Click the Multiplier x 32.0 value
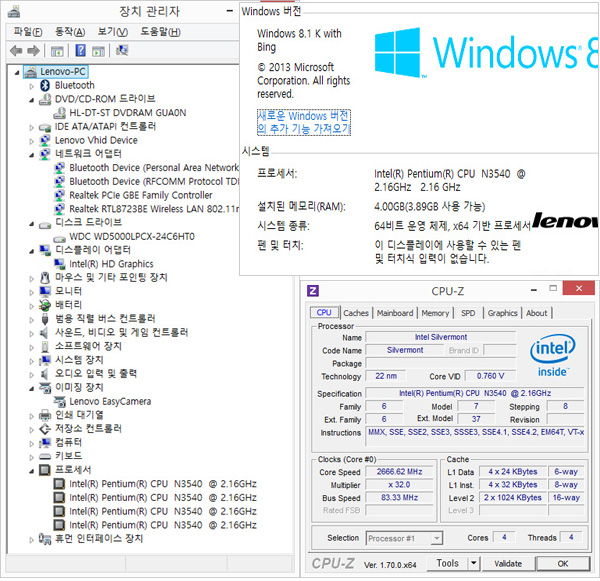Image resolution: width=600 pixels, height=581 pixels. point(399,485)
